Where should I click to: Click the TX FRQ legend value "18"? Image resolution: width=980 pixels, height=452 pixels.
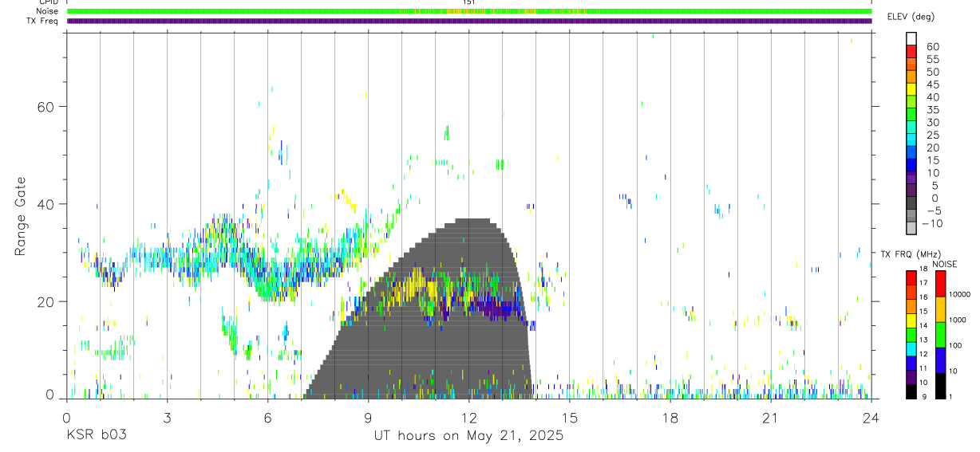(923, 269)
